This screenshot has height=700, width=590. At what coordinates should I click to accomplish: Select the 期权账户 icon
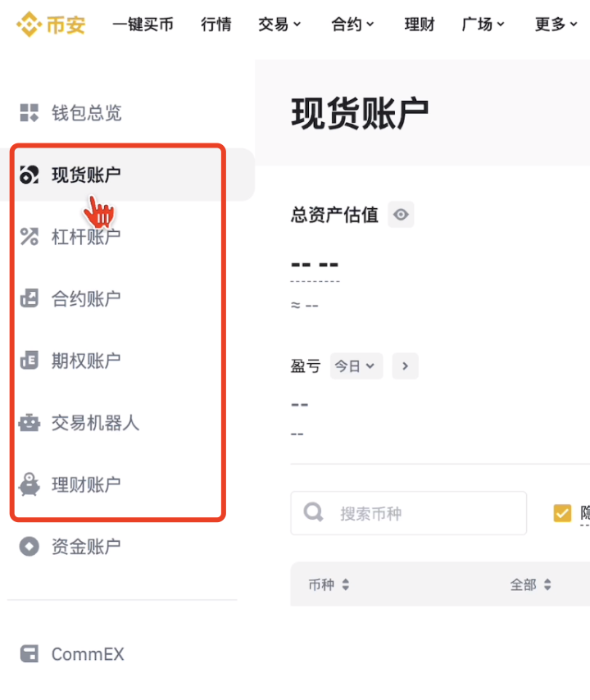coord(29,361)
